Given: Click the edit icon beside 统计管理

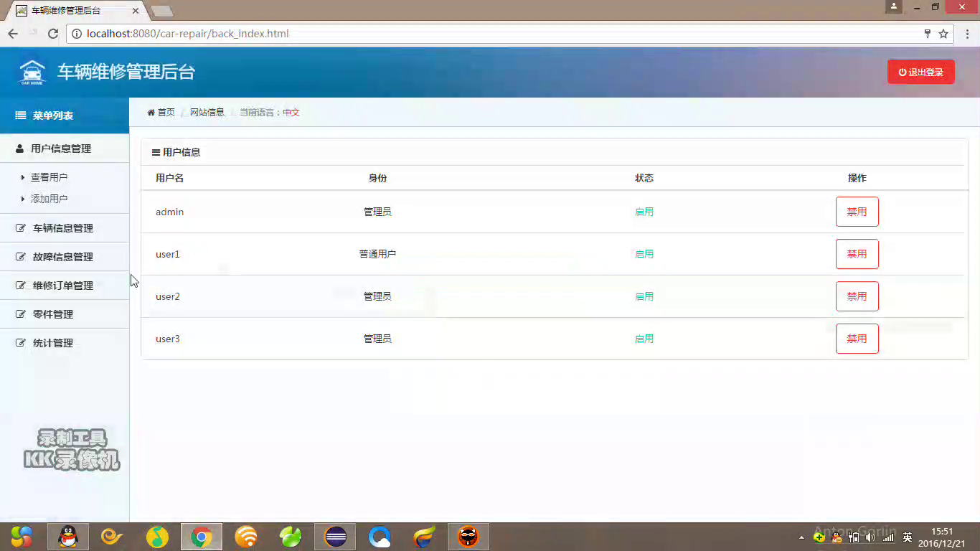Looking at the screenshot, I should pyautogui.click(x=21, y=343).
